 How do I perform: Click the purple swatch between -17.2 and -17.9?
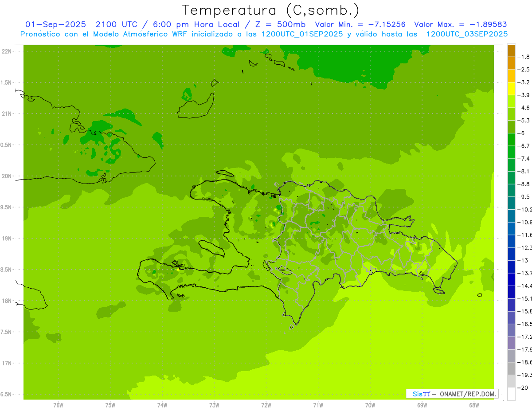pos(511,343)
